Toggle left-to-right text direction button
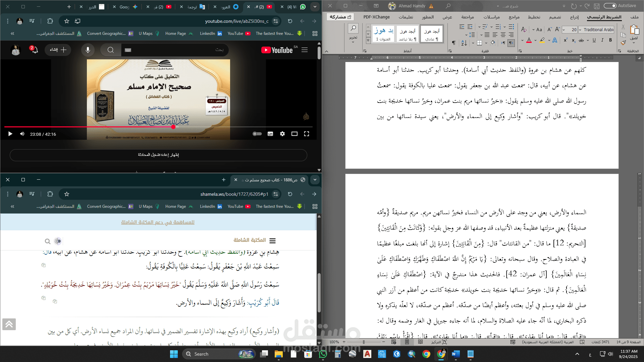Screen dimensions: 644x362 503,43
